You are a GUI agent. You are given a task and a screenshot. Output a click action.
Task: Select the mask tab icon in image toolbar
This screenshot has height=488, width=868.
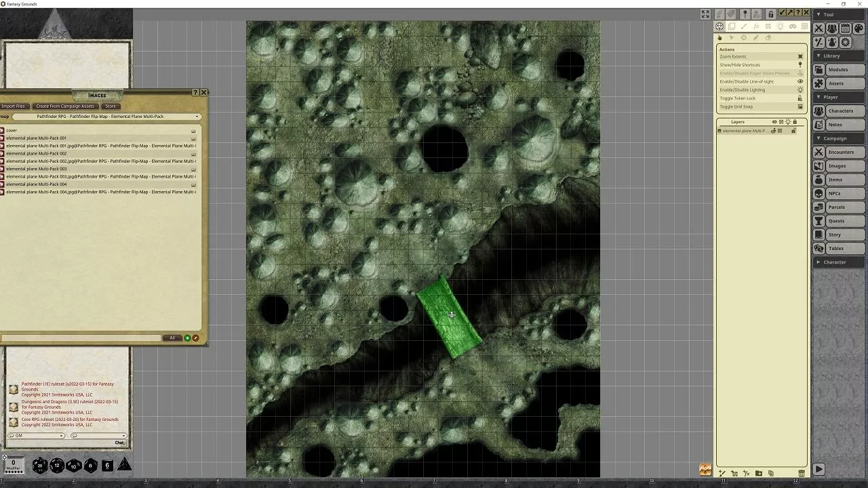[793, 26]
